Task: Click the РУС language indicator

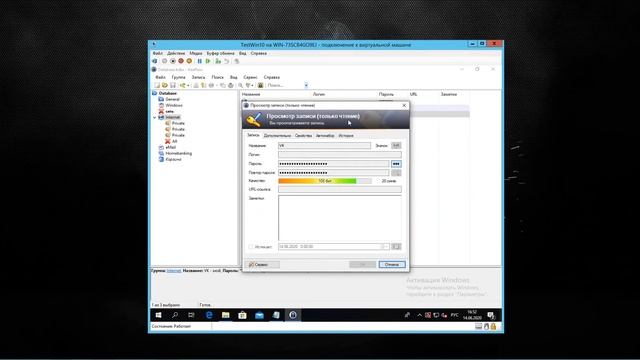Action: click(x=454, y=315)
